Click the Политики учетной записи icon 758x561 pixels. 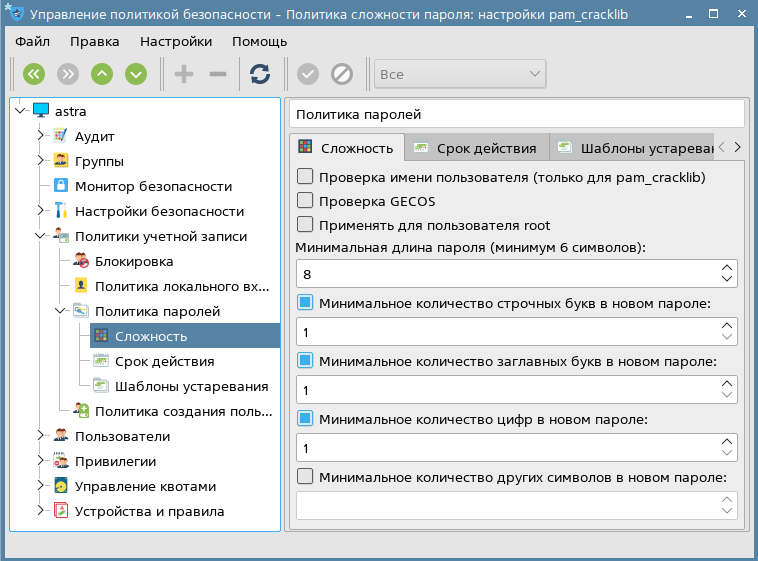tap(60, 236)
